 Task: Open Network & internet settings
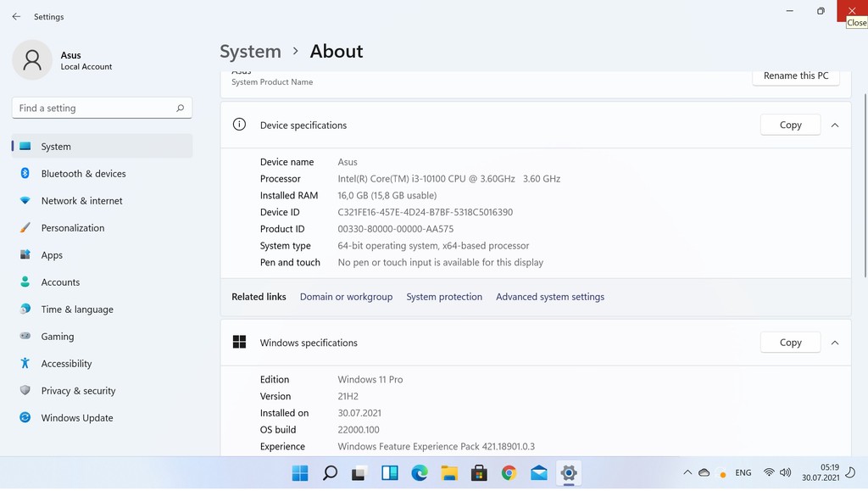tap(102, 201)
